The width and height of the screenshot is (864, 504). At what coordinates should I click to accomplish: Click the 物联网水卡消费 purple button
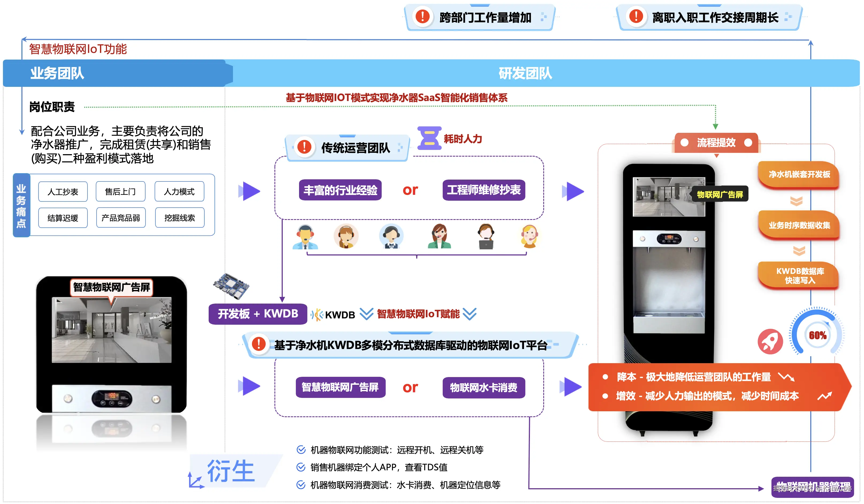click(x=483, y=387)
